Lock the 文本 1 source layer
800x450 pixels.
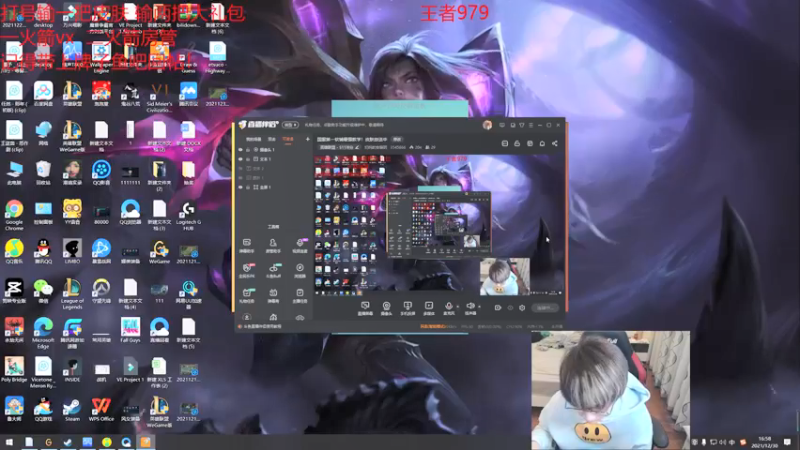248,159
